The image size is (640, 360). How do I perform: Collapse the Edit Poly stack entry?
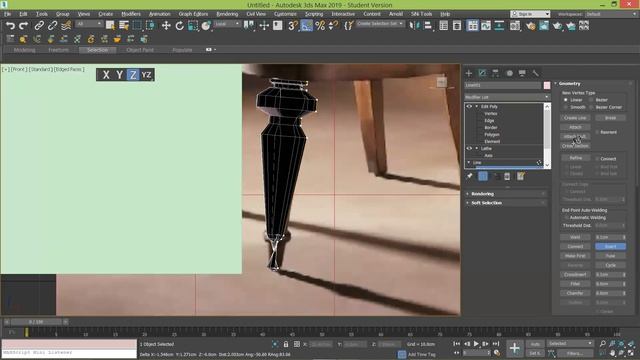pyautogui.click(x=476, y=107)
